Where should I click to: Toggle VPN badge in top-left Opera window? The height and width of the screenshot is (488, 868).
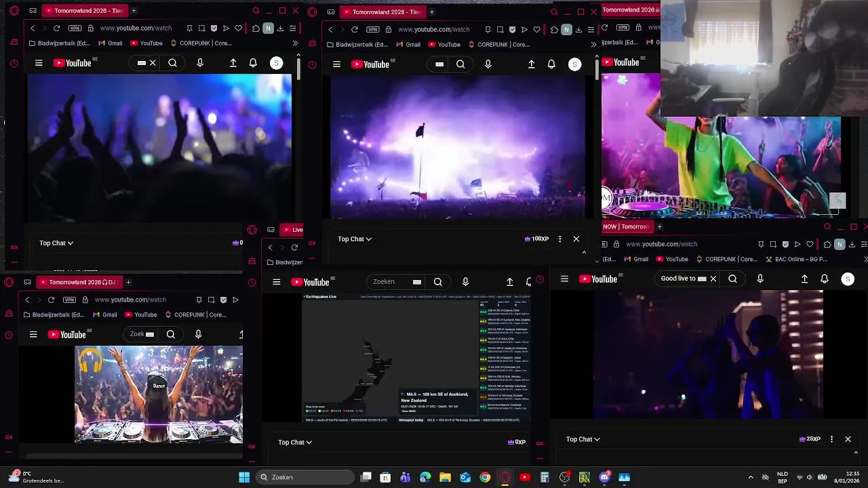(75, 28)
